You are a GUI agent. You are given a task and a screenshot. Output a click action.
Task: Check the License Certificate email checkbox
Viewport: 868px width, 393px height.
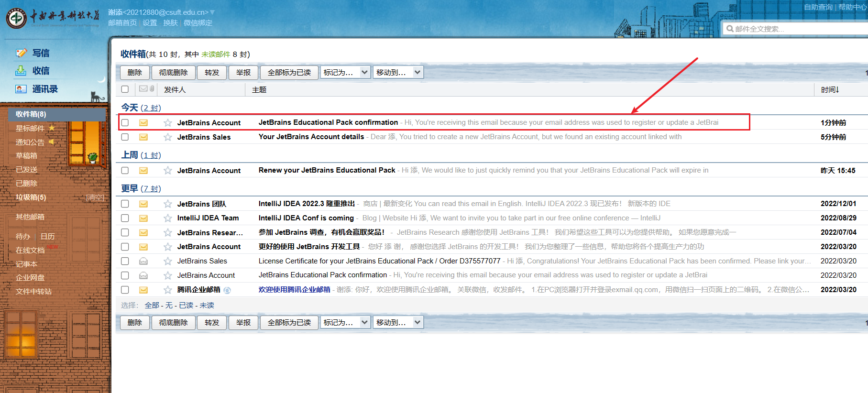(125, 262)
